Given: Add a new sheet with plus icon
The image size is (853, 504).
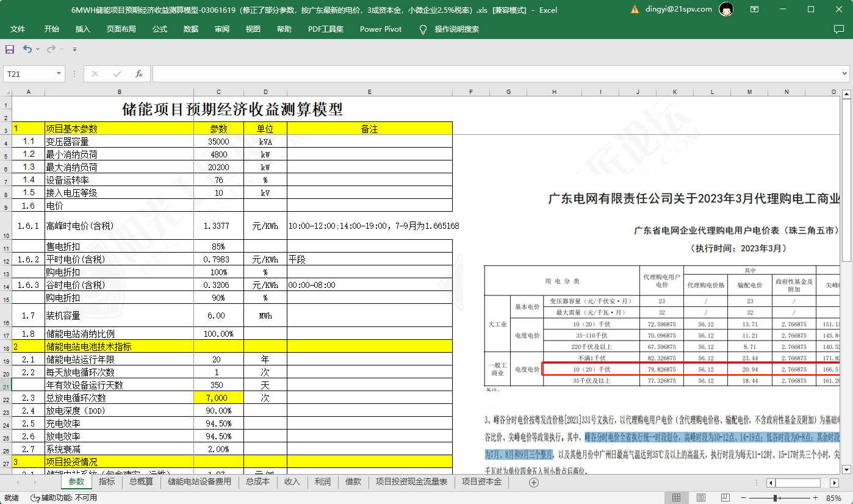Looking at the screenshot, I should (x=534, y=482).
